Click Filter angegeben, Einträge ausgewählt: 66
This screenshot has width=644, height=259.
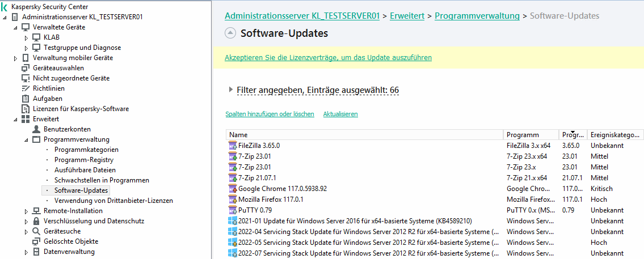[x=318, y=90]
